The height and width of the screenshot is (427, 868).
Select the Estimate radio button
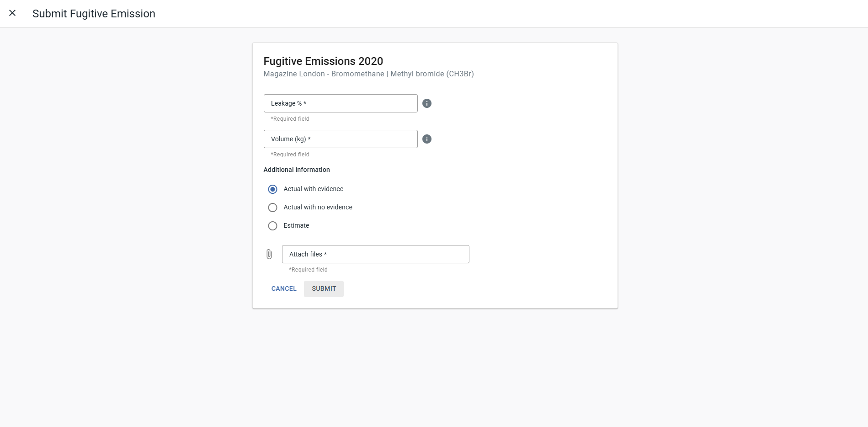(272, 226)
